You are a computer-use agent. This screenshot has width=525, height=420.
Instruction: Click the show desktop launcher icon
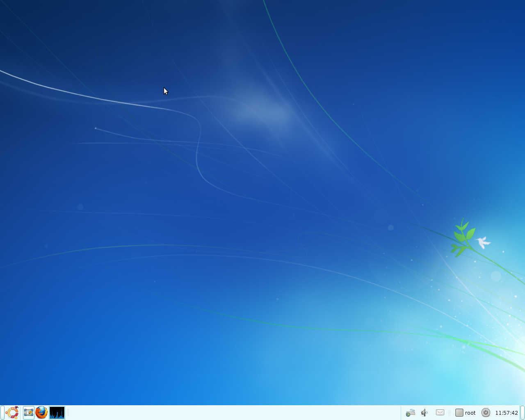coord(29,413)
